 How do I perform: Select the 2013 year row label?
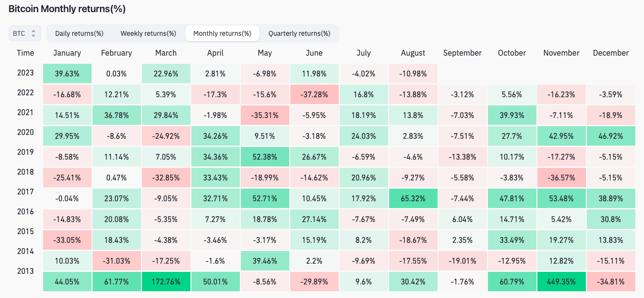pyautogui.click(x=25, y=271)
